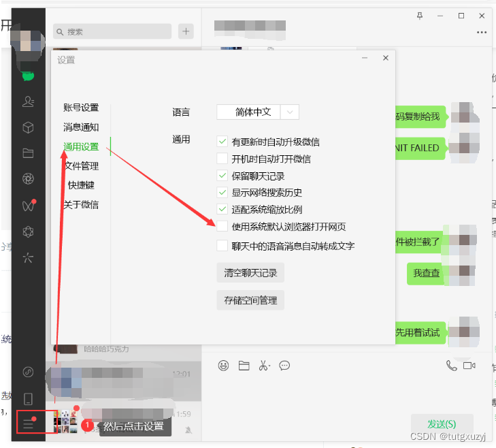
Task: Open the phone icon in sidebar
Action: point(28,399)
